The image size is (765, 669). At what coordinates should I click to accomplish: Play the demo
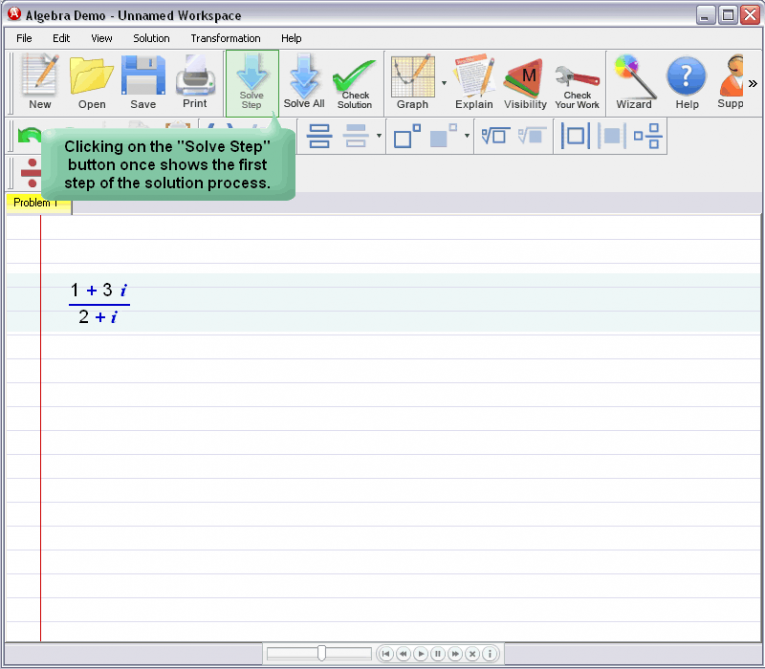click(x=421, y=653)
